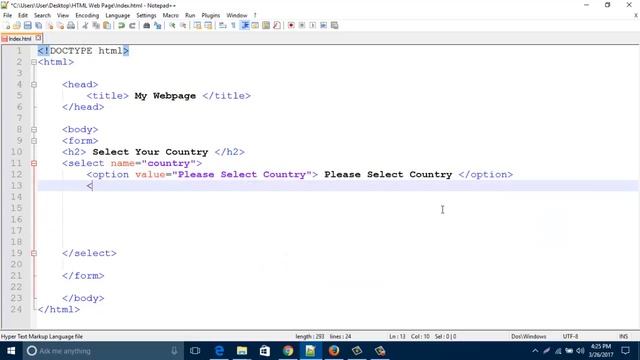Open Google Chrome from the taskbar
640x360 pixels.
288,351
